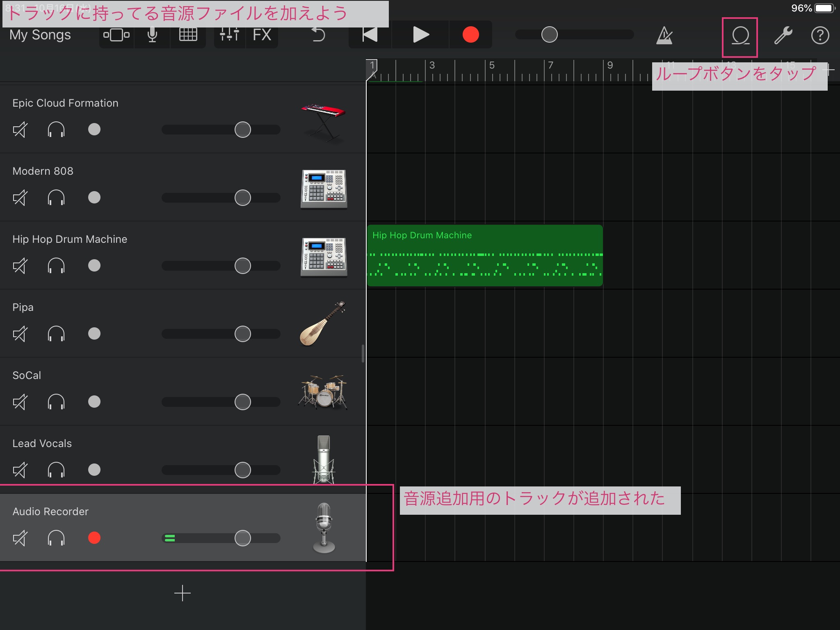Arm recording on the Pipa track
Image resolution: width=840 pixels, height=630 pixels.
click(x=94, y=334)
